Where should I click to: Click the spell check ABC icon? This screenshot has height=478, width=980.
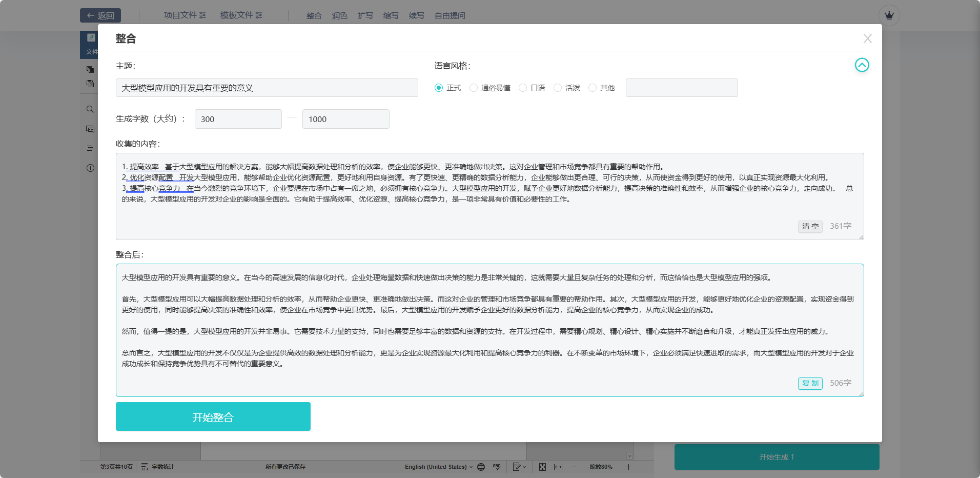pyautogui.click(x=496, y=467)
